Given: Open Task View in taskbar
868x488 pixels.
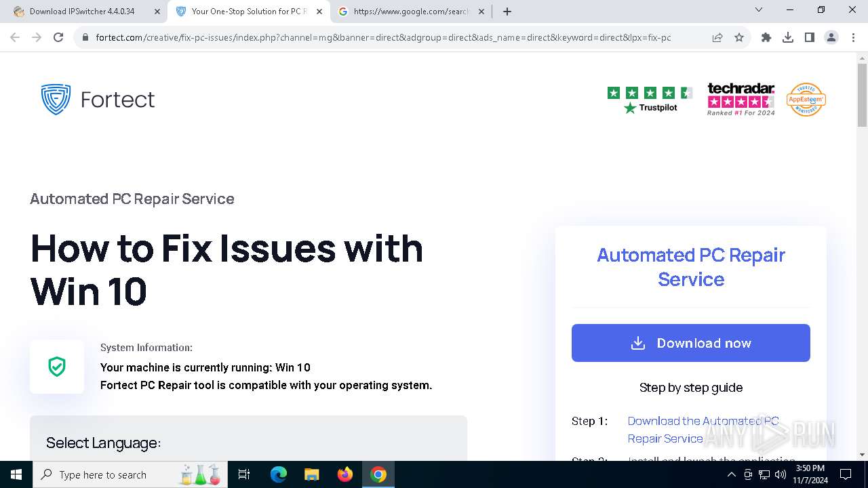Looking at the screenshot, I should 245,474.
